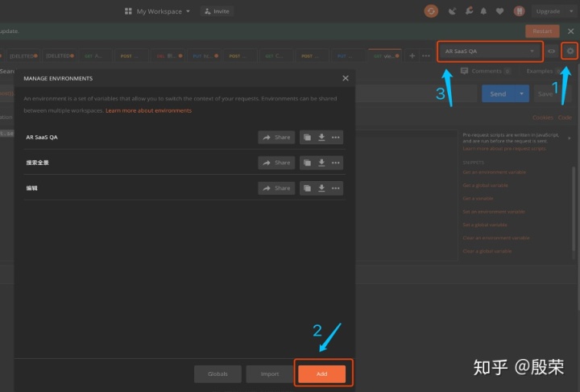Open the Learn more about environments link
The height and width of the screenshot is (392, 580).
(x=148, y=110)
